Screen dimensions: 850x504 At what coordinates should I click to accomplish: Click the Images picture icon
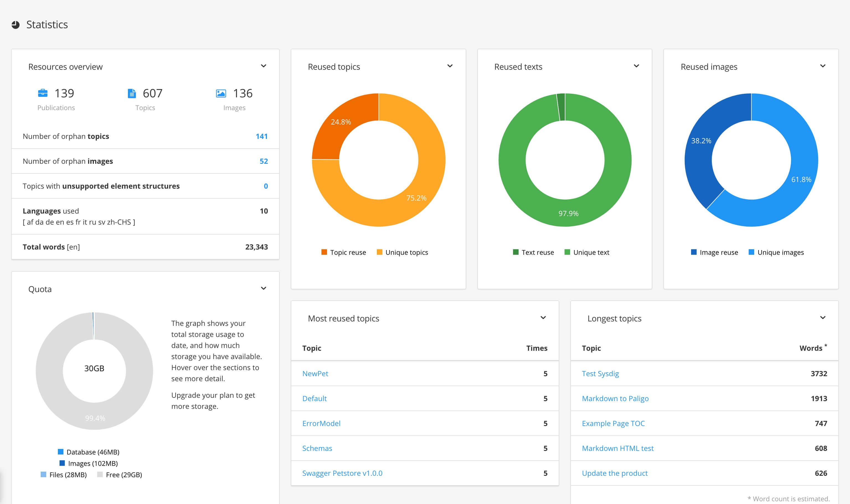click(221, 93)
